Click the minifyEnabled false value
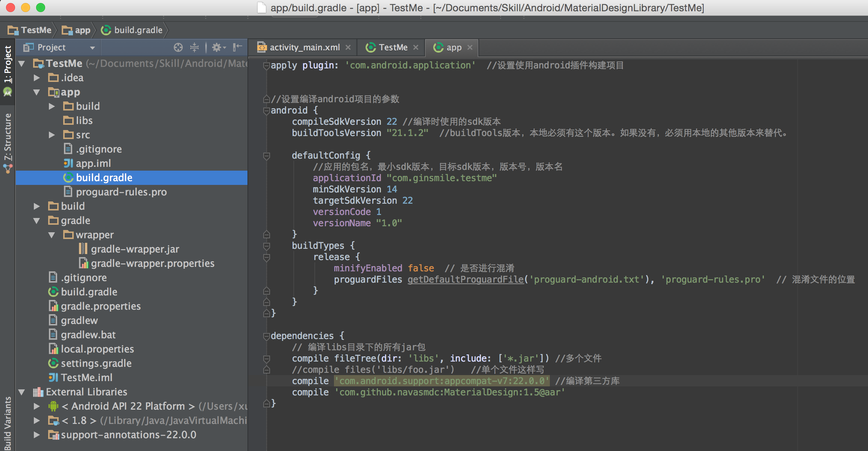The height and width of the screenshot is (451, 868). tap(421, 268)
